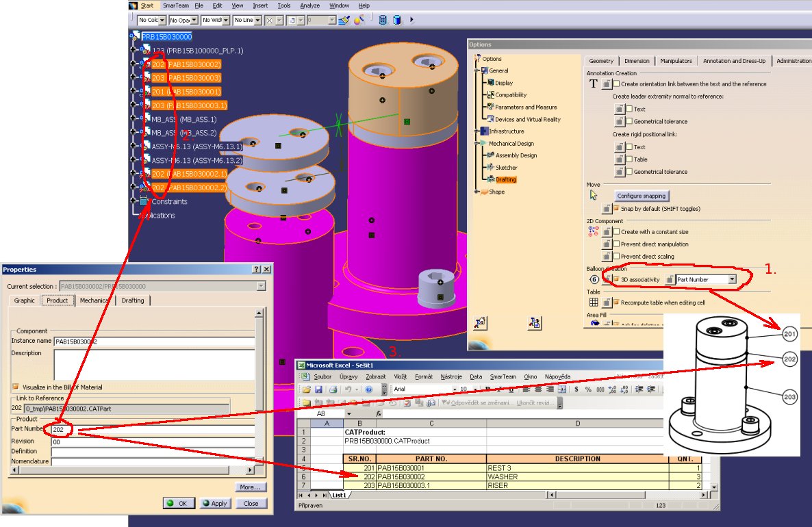The height and width of the screenshot is (527, 812).
Task: Toggle Create orientation link between text and reference
Action: tap(616, 84)
